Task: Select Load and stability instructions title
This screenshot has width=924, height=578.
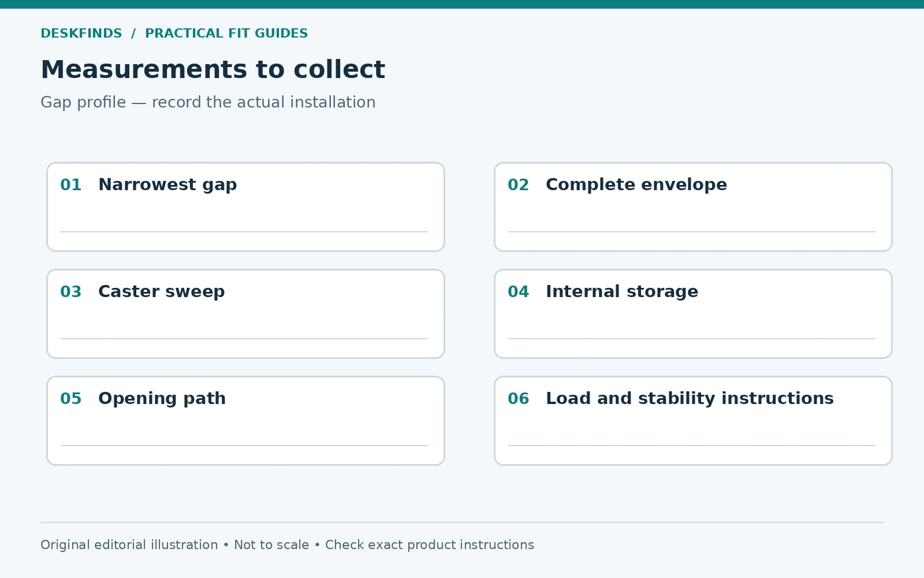Action: point(690,399)
